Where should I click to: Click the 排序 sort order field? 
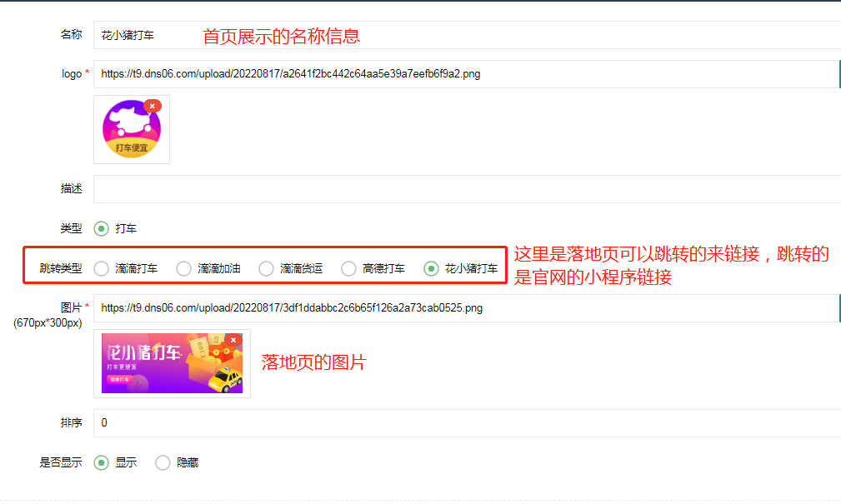pos(467,423)
